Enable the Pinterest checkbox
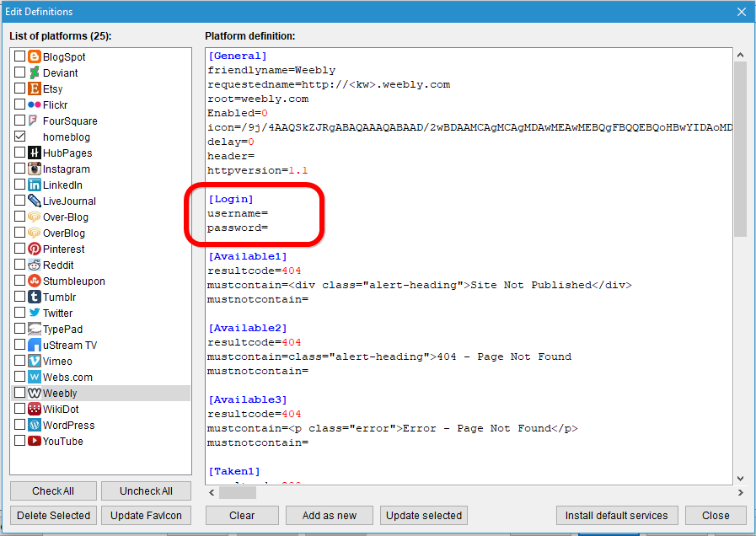Image resolution: width=756 pixels, height=536 pixels. click(x=19, y=249)
